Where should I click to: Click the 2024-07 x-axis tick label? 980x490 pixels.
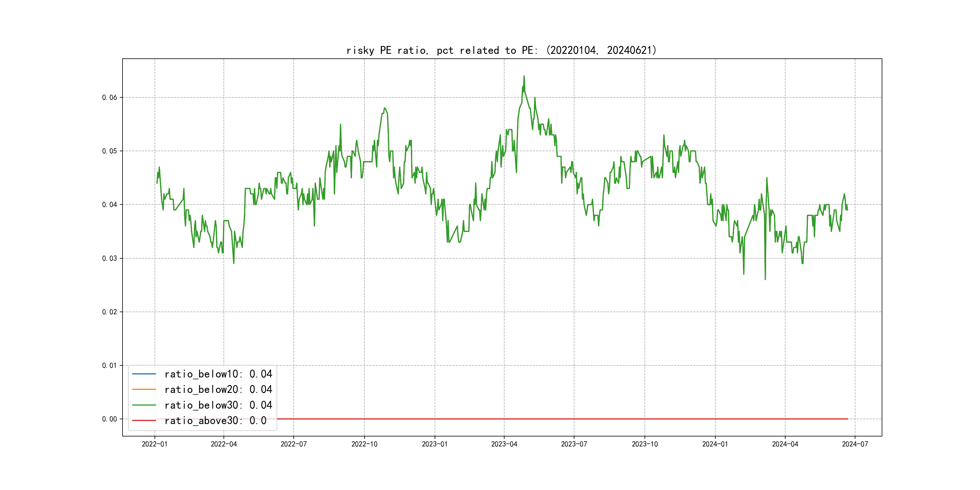click(855, 444)
